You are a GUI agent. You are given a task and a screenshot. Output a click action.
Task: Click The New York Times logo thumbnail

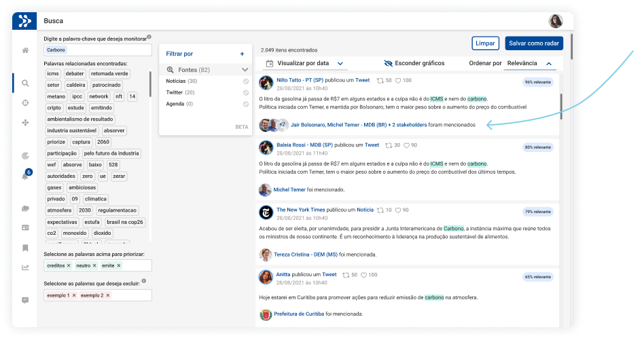coord(266,213)
